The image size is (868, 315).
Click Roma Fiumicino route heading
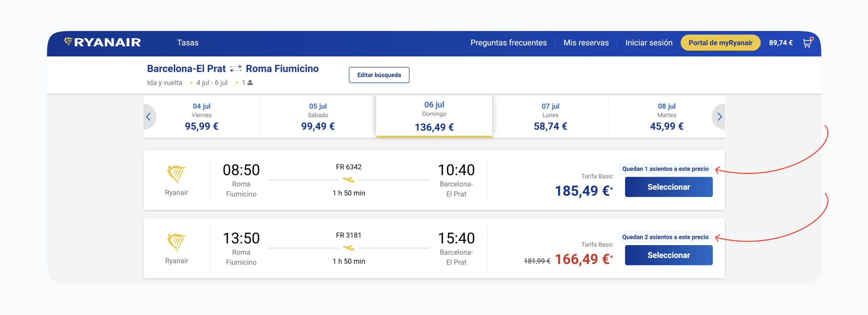point(282,69)
